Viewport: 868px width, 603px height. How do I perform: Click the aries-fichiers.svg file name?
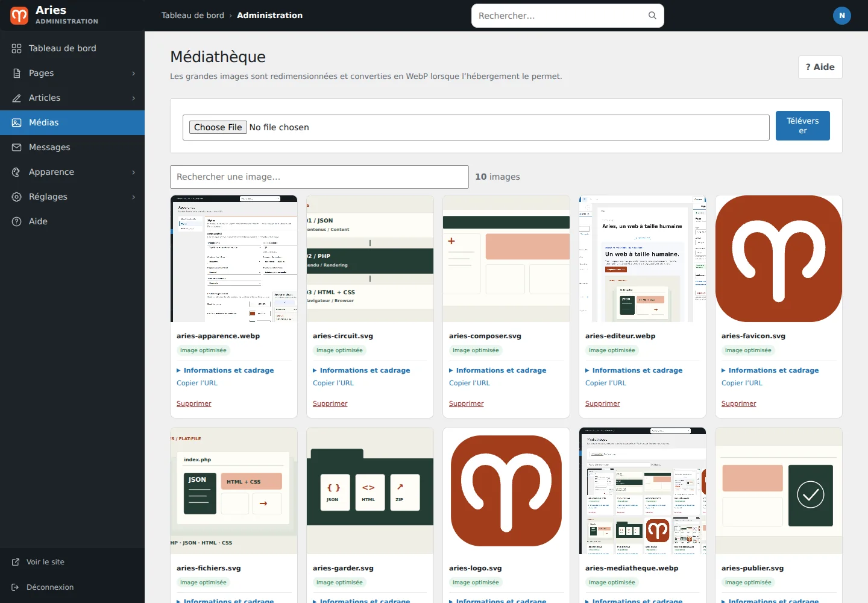click(209, 568)
